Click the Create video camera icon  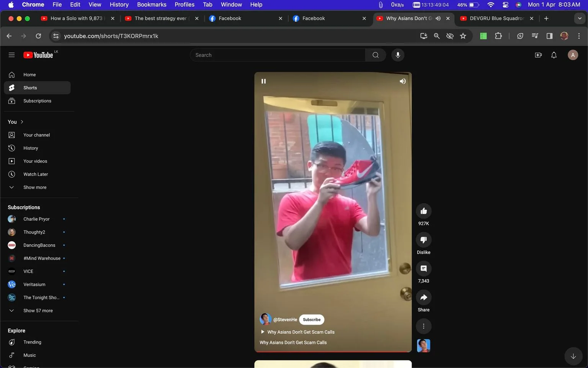[538, 55]
